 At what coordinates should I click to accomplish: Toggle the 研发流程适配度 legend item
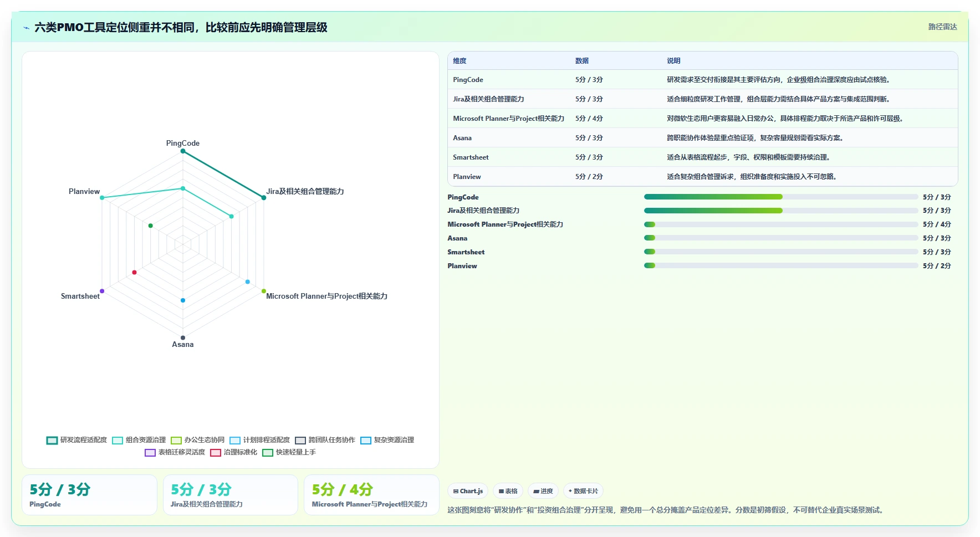76,440
